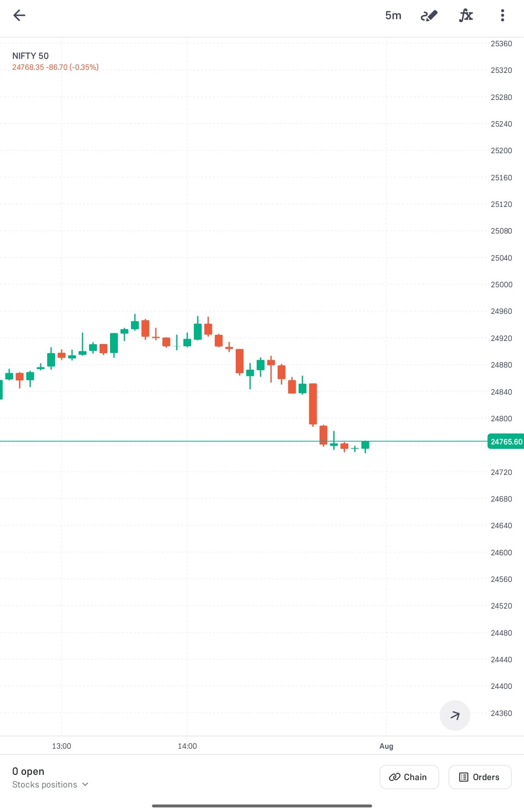Viewport: 524px width, 812px height.
Task: Click the chevron beside Stocks positions
Action: pyautogui.click(x=86, y=784)
